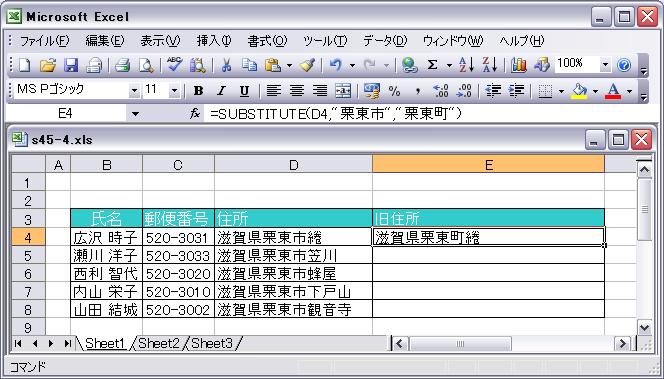664x379 pixels.
Task: Click the Insert Function fx icon
Action: pyautogui.click(x=195, y=113)
